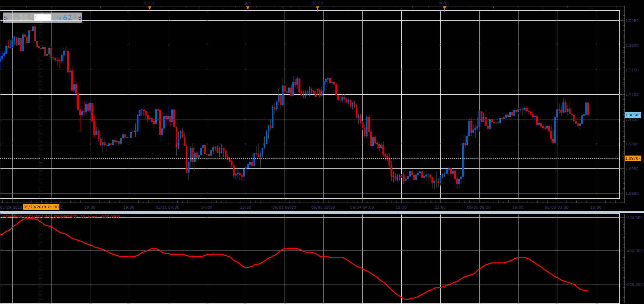The height and width of the screenshot is (304, 644).
Task: Click the 05/31 day marker triangle
Action: (150, 8)
